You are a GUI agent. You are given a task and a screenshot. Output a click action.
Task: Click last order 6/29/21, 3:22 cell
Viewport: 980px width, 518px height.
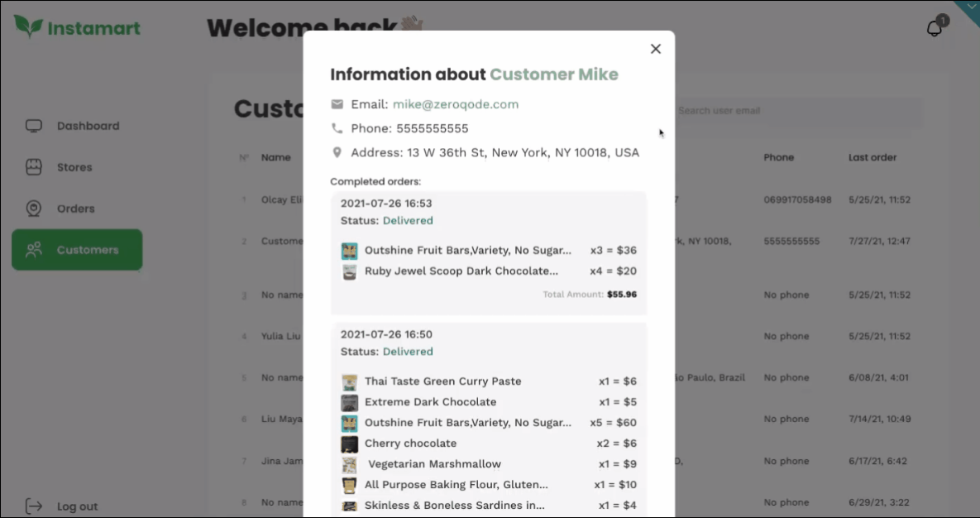click(x=879, y=501)
